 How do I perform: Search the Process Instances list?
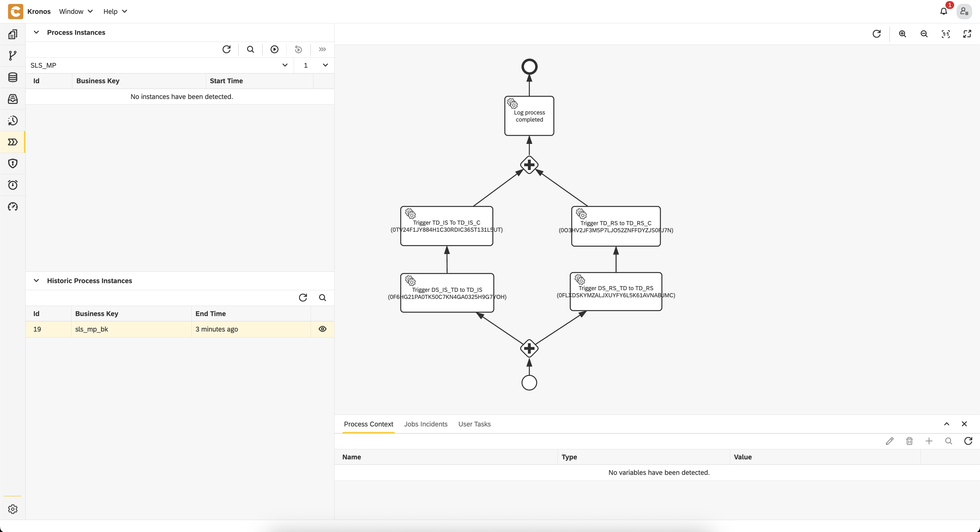250,49
